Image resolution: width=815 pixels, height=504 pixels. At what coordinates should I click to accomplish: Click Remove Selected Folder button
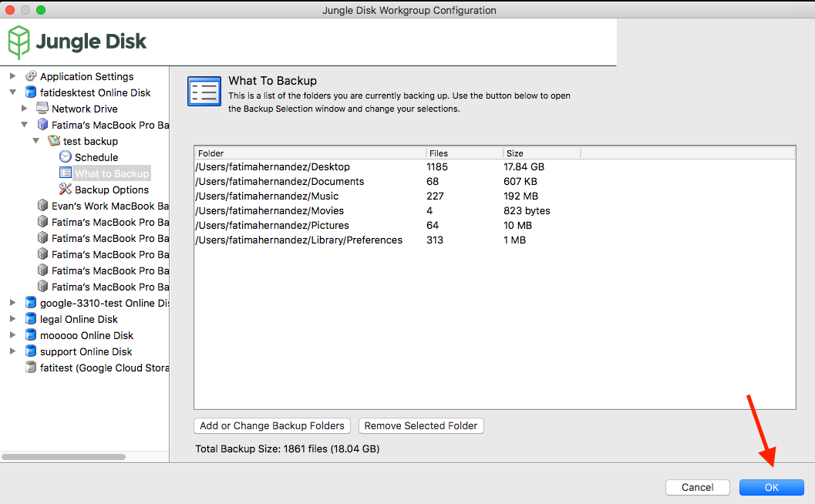tap(421, 425)
